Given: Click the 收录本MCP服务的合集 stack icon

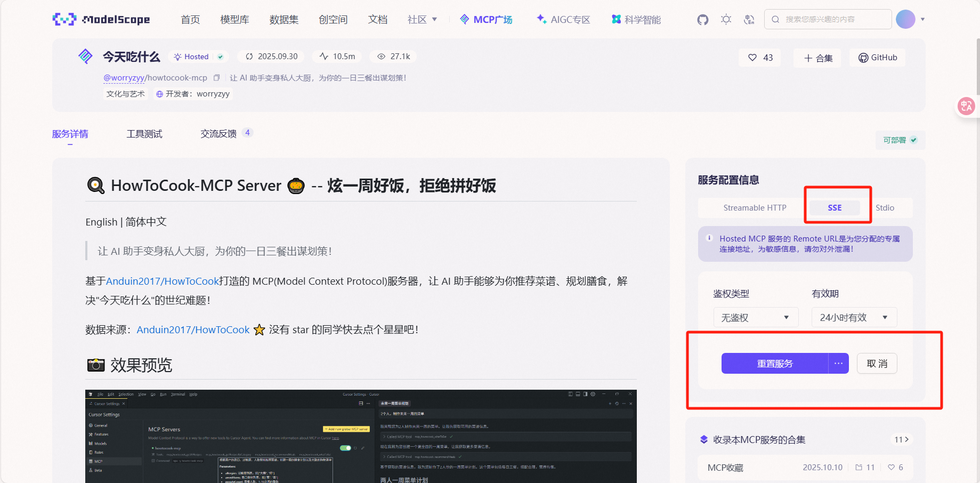Looking at the screenshot, I should pyautogui.click(x=703, y=440).
